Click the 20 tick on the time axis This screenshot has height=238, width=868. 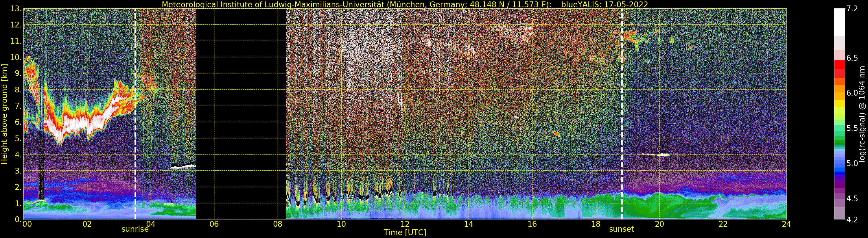pyautogui.click(x=659, y=224)
